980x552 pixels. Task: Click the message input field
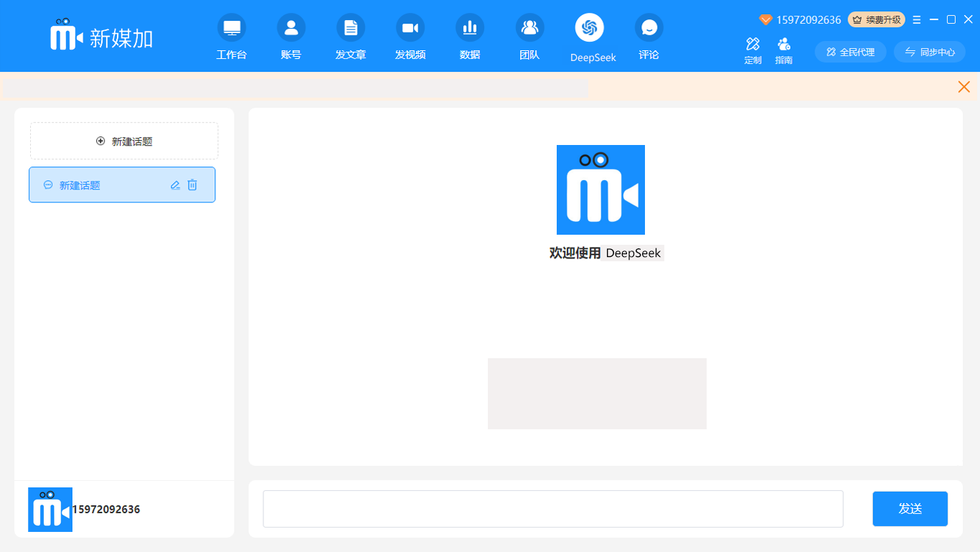coord(552,509)
